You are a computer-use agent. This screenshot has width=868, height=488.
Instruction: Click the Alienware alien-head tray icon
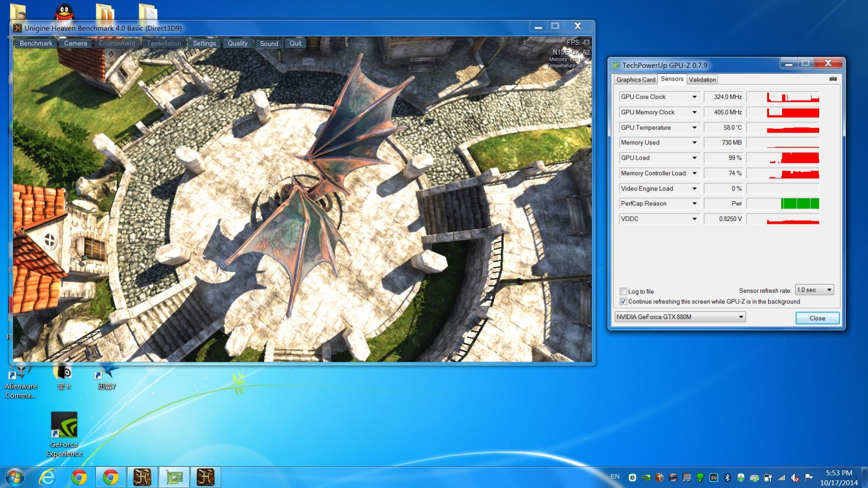[x=741, y=477]
